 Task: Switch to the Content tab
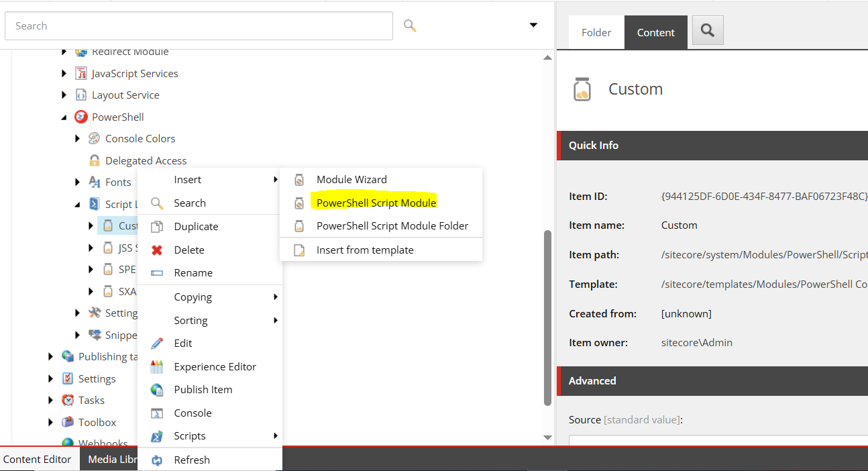[x=656, y=32]
